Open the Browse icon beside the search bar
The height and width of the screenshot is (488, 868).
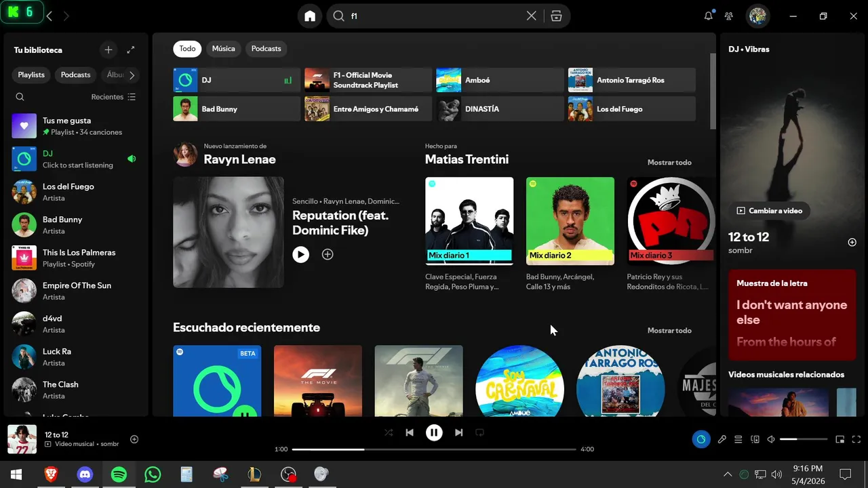tap(556, 16)
